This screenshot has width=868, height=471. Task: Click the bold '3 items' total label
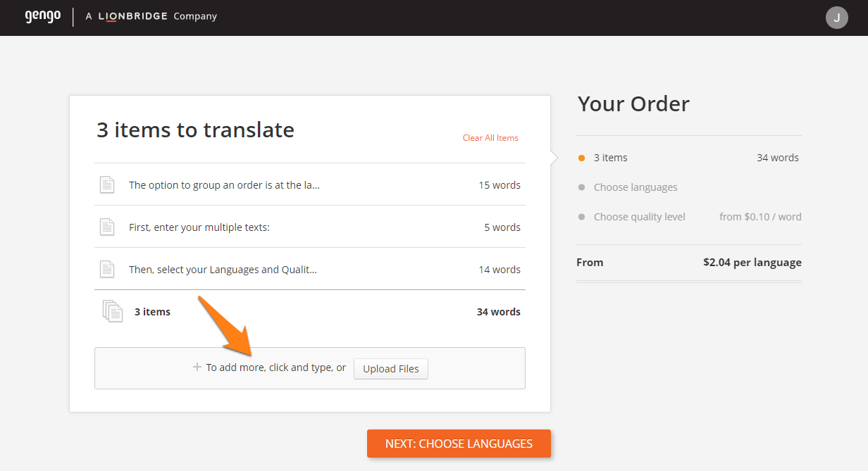click(152, 312)
